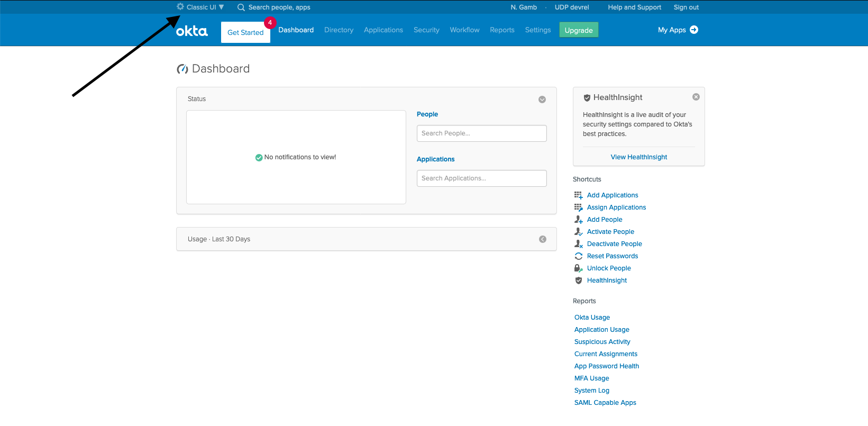The width and height of the screenshot is (868, 426).
Task: Click the Add Applications shortcut icon
Action: click(579, 195)
